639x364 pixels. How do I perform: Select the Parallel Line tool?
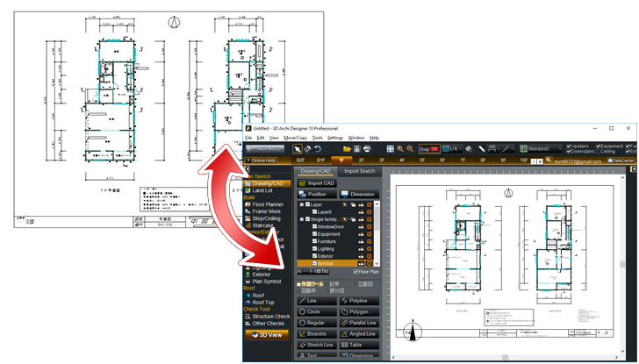359,323
